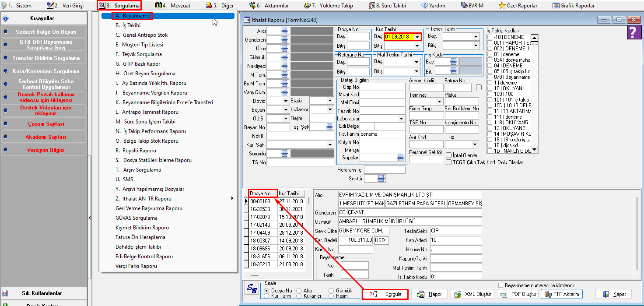Expand the Statü dropdown
644x306 pixels.
(330, 101)
